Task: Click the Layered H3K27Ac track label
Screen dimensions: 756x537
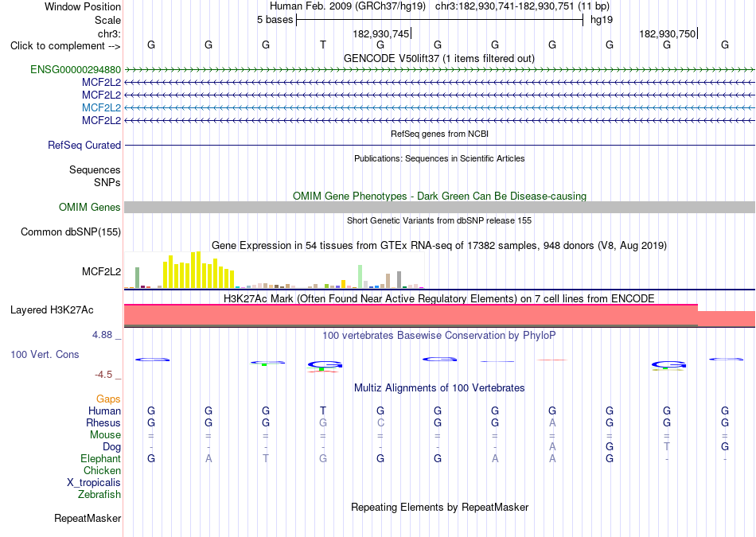Action: coord(52,310)
